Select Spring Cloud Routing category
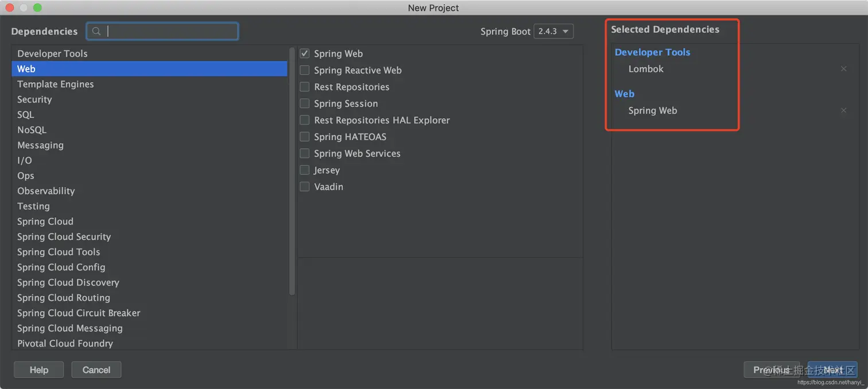The width and height of the screenshot is (868, 389). point(149,298)
